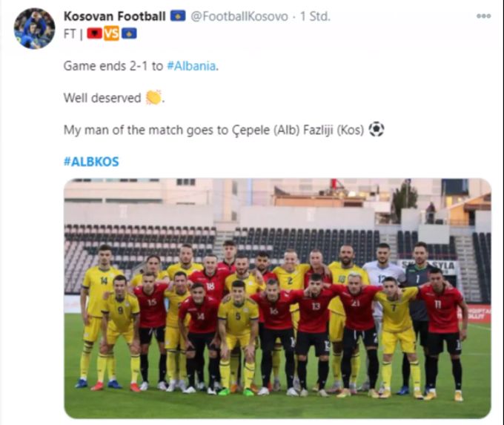Click the Kosovo flag emoji beside account name
The image size is (504, 425).
pos(178,16)
